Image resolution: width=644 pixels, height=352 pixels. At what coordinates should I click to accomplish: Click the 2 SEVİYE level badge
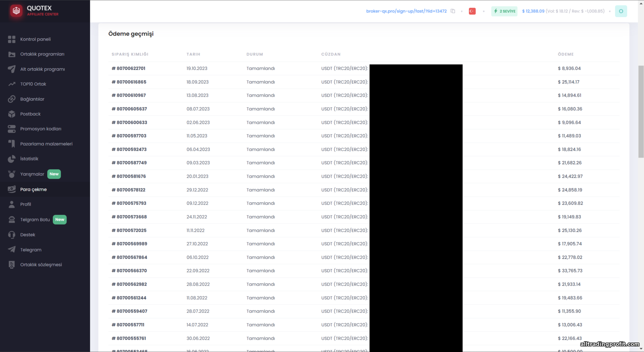504,11
